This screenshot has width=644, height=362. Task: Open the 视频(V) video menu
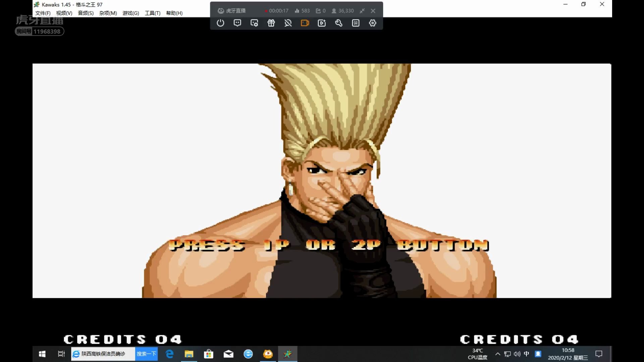click(64, 13)
